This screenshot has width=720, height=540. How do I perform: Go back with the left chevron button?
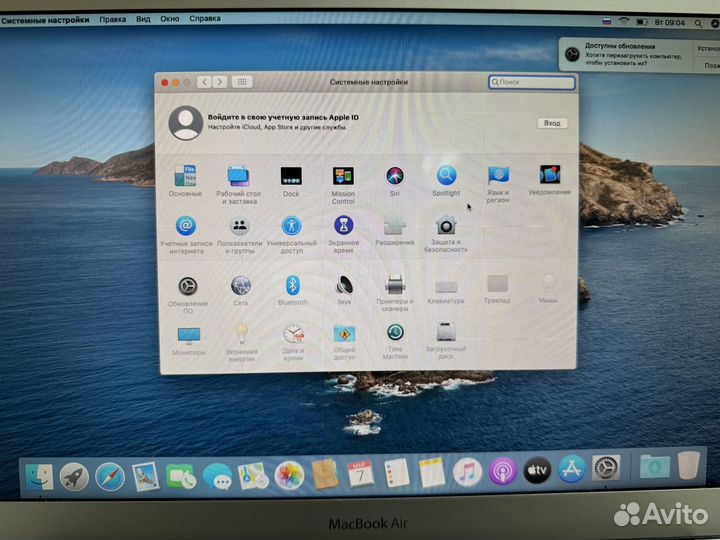[x=204, y=82]
